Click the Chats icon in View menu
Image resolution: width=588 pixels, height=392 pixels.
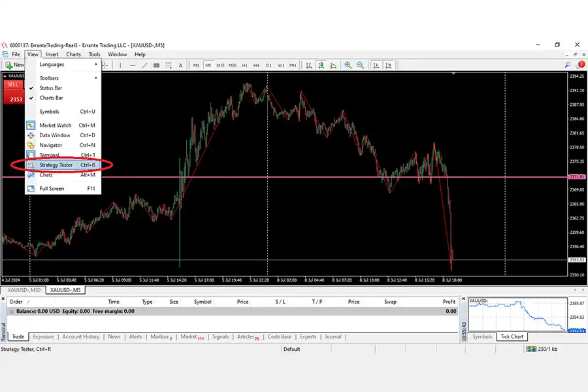tap(31, 175)
